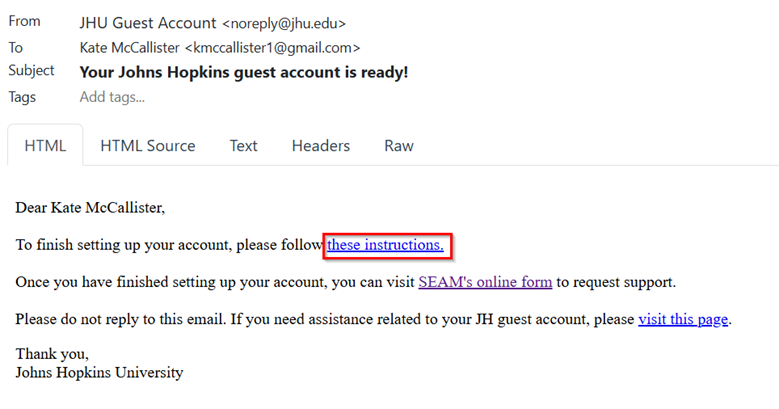The height and width of the screenshot is (409, 779).
Task: Select the Text tab
Action: tap(243, 146)
